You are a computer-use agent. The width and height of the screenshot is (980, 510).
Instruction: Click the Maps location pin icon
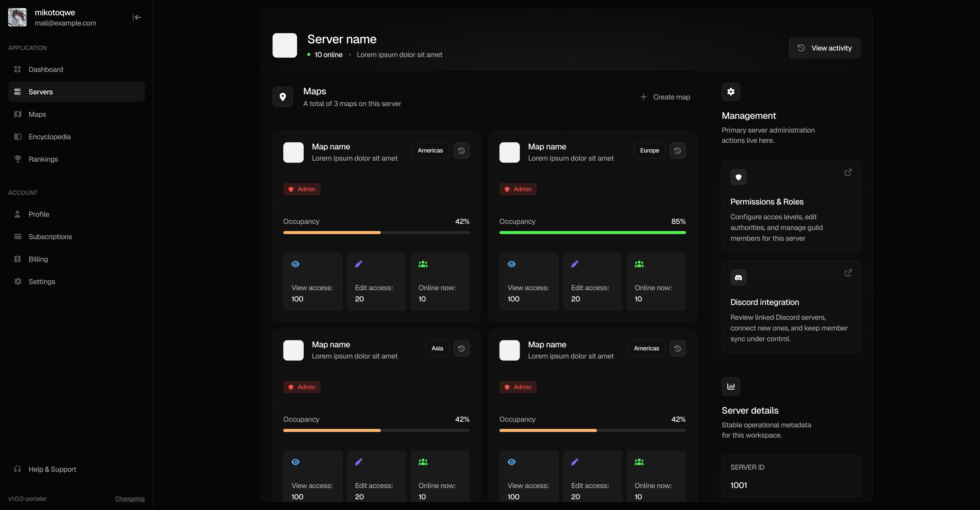[283, 97]
